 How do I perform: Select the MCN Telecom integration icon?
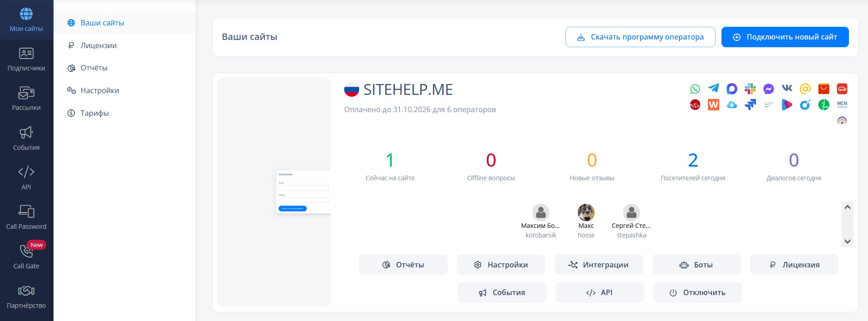tap(842, 104)
